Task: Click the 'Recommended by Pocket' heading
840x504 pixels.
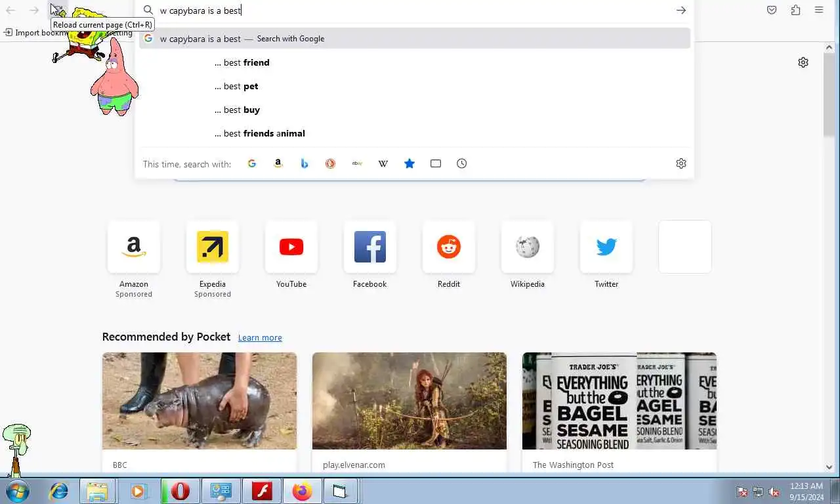Action: tap(166, 337)
